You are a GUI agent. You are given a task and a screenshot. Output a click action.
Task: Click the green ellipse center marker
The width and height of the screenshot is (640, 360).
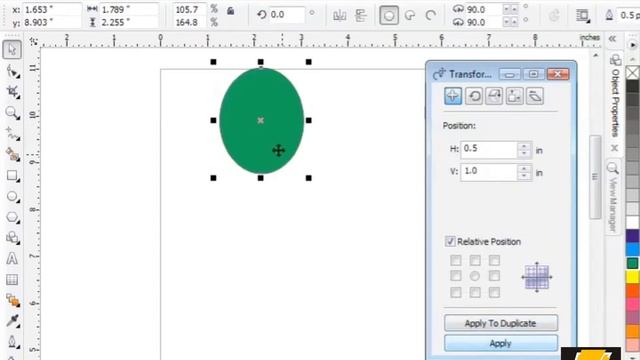pyautogui.click(x=261, y=120)
